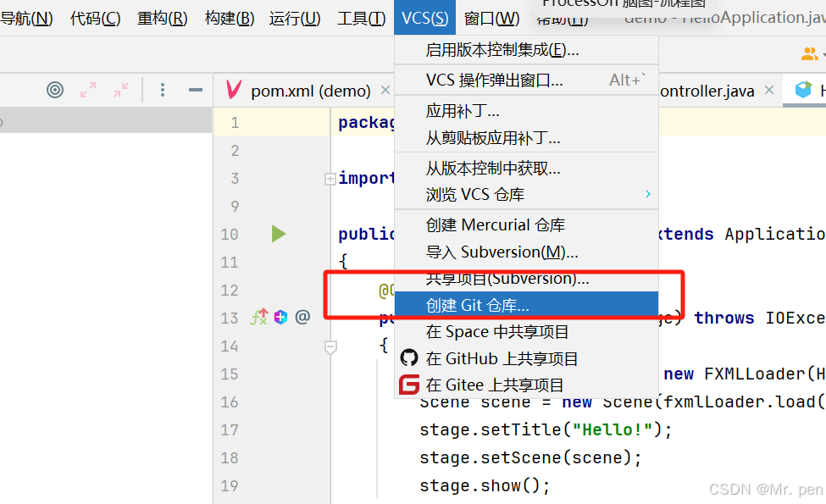
Task: Select 创建 Git 仓库...
Action: click(x=526, y=305)
